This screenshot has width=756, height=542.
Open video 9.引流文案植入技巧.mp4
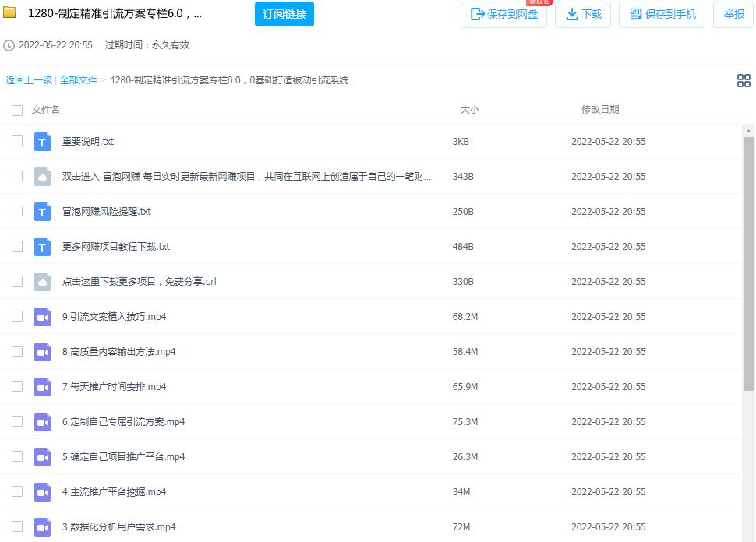(115, 317)
